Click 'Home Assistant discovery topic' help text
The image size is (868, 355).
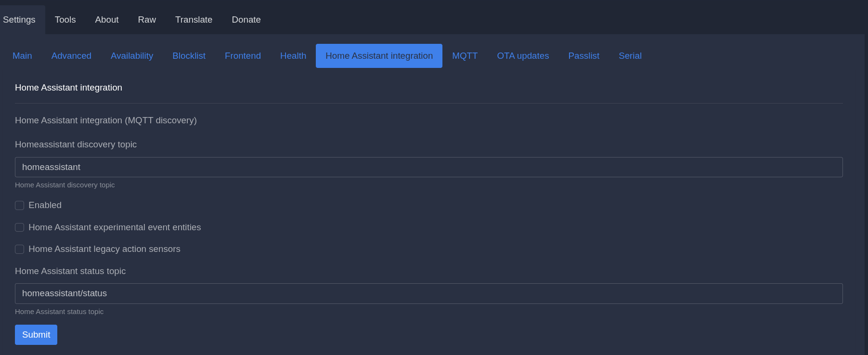65,185
